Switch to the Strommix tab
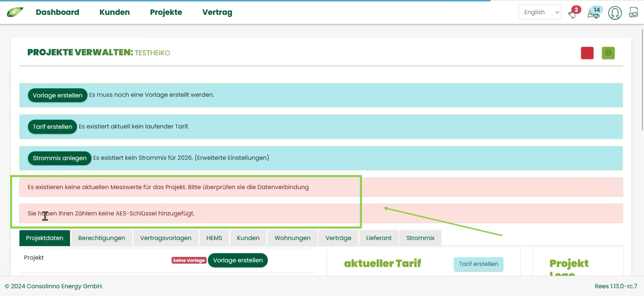Viewport: 644px width, 296px height. click(x=420, y=238)
